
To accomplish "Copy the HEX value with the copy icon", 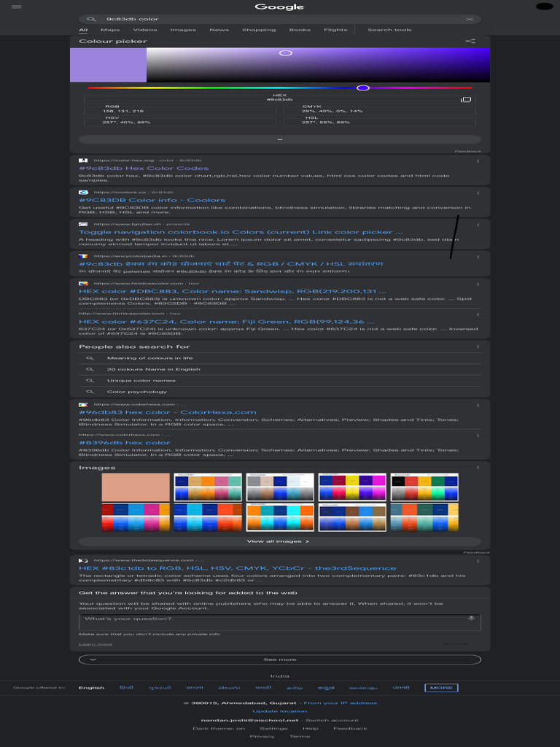I will (x=466, y=99).
